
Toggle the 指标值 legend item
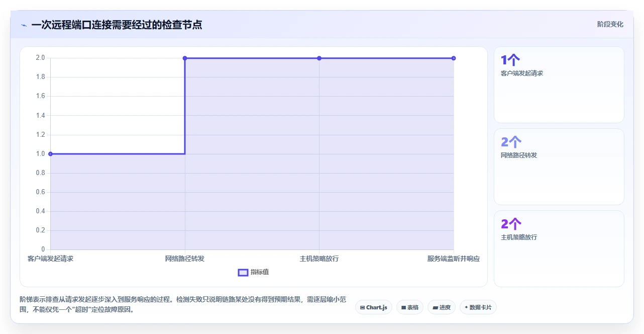(254, 272)
